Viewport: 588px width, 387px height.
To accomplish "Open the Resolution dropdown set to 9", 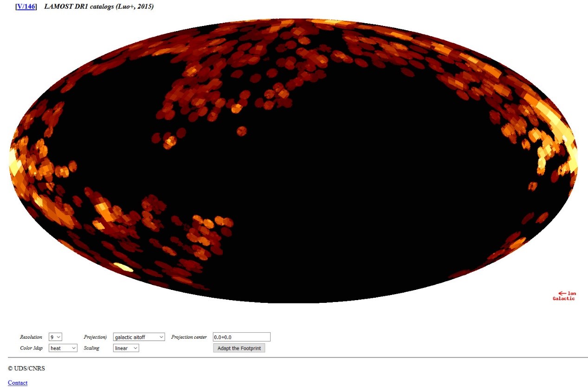I will tap(55, 337).
